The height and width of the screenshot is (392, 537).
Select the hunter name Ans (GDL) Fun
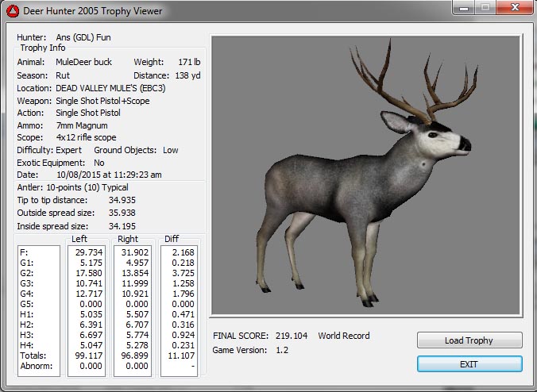tap(83, 37)
